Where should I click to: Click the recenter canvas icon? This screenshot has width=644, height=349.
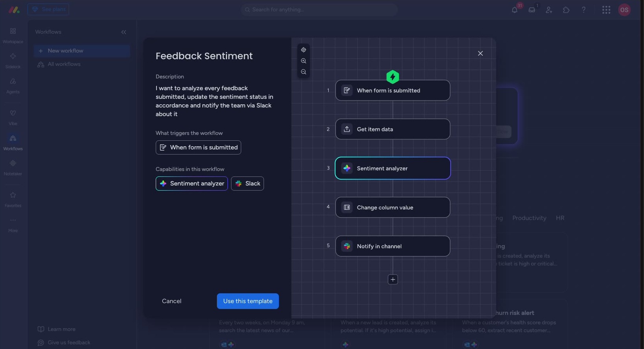[304, 50]
